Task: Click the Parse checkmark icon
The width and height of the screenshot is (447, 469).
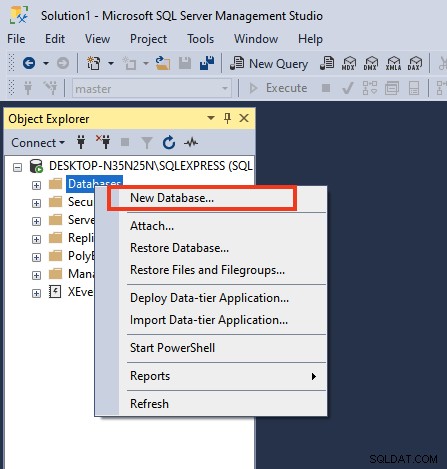Action: tap(347, 88)
